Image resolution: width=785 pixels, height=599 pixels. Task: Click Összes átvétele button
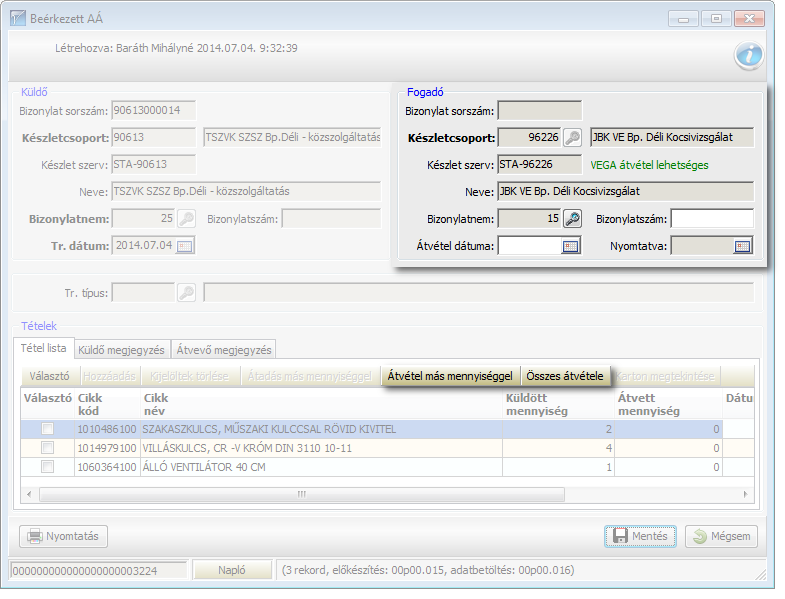[565, 376]
